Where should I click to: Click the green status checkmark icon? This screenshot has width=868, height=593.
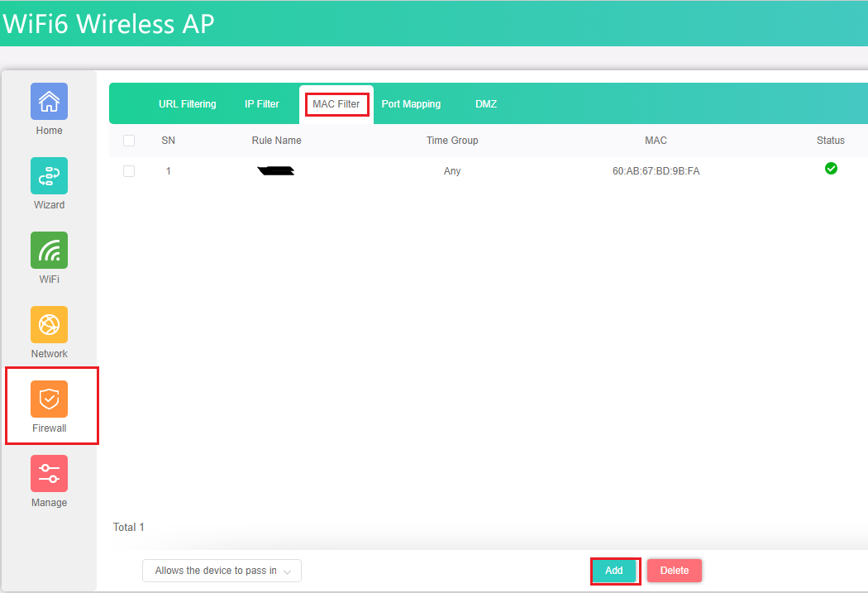pos(831,169)
